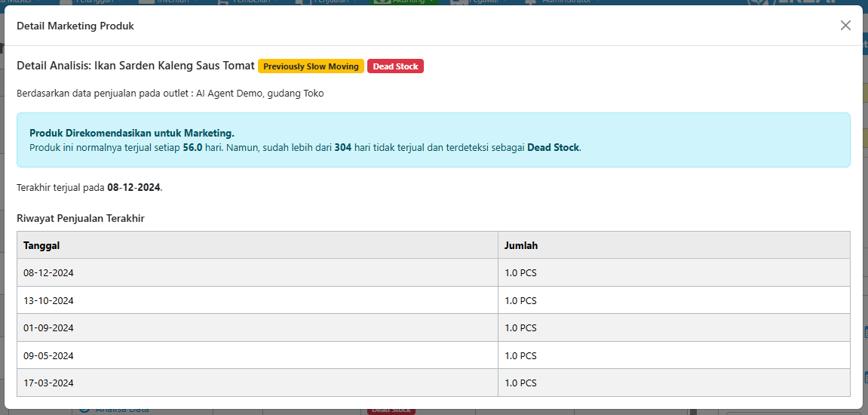Image resolution: width=868 pixels, height=415 pixels.
Task: Open the Akunting menu in top navigation
Action: [406, 2]
